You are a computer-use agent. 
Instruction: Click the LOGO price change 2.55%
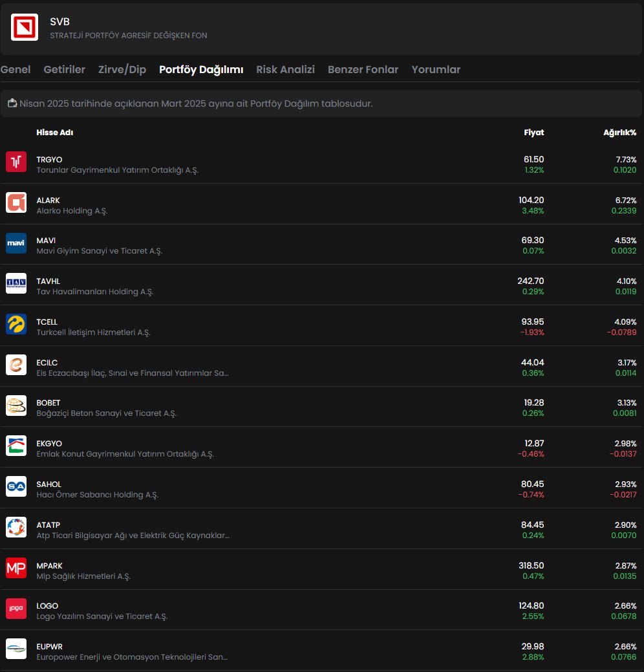pyautogui.click(x=533, y=617)
